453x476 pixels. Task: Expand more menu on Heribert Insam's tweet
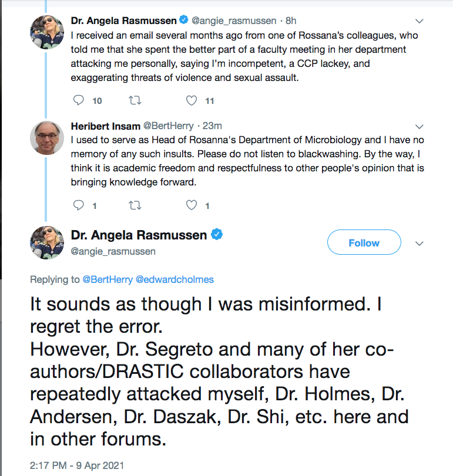pyautogui.click(x=420, y=126)
